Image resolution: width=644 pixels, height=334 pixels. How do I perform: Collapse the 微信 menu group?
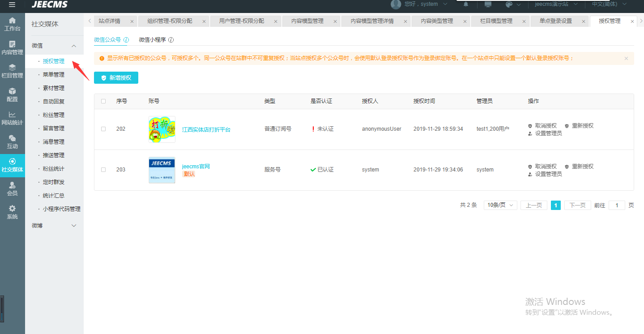click(x=74, y=46)
